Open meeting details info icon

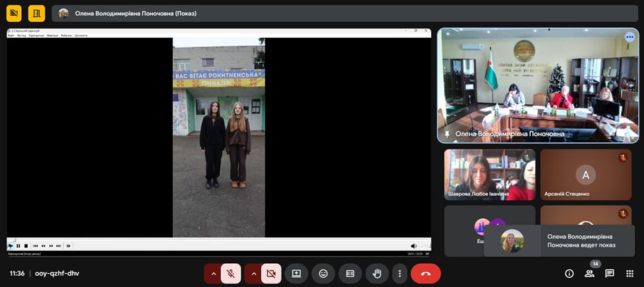point(569,273)
